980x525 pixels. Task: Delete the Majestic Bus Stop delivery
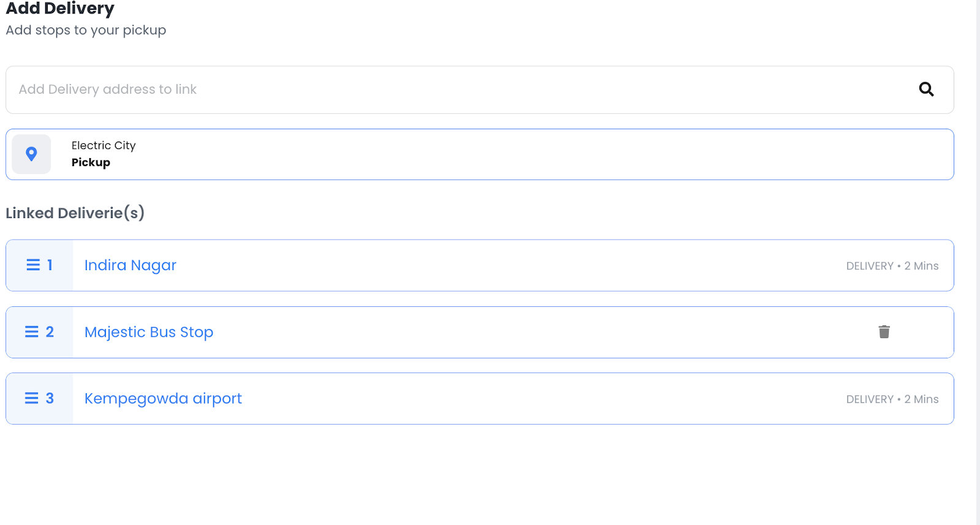coord(884,331)
